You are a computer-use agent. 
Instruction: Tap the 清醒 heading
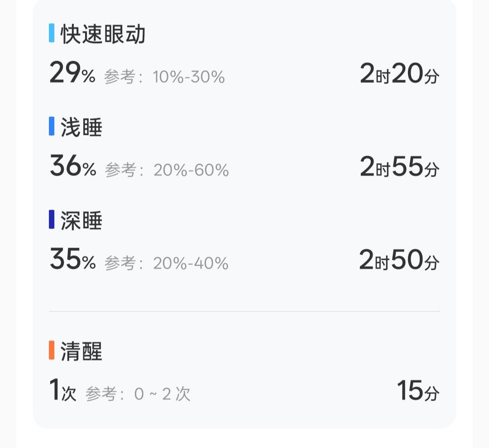81,352
